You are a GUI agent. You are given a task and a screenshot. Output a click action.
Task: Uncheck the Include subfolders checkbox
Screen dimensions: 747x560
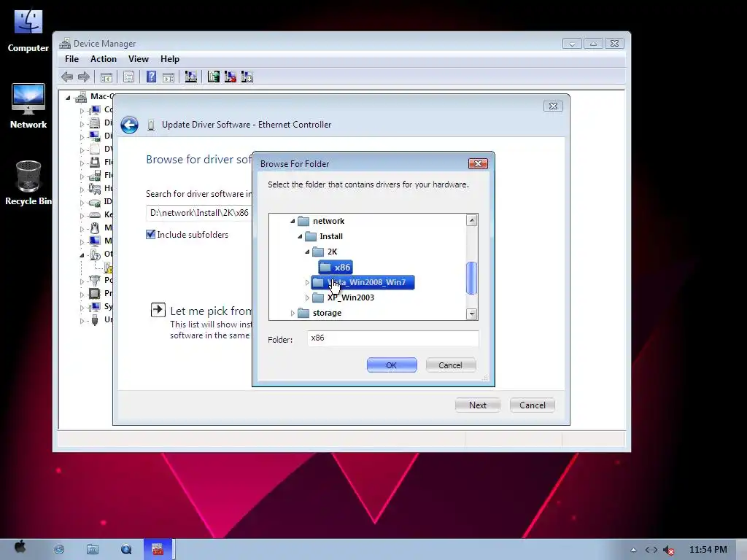pyautogui.click(x=150, y=234)
